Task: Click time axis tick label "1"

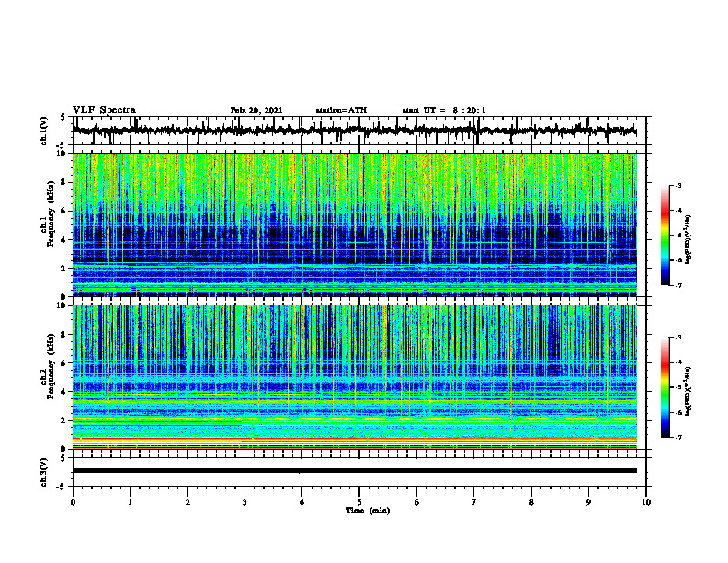Action: (x=130, y=502)
